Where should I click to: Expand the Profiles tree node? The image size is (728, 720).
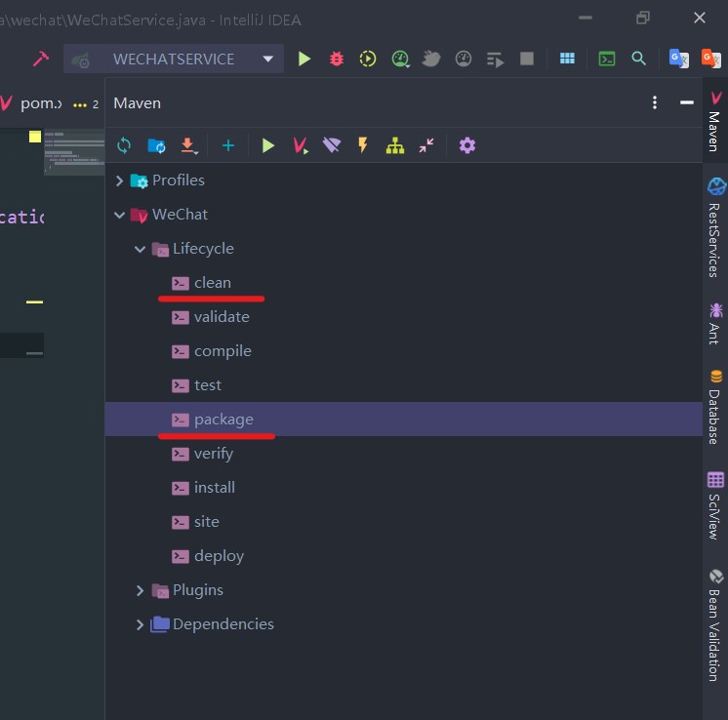[120, 180]
